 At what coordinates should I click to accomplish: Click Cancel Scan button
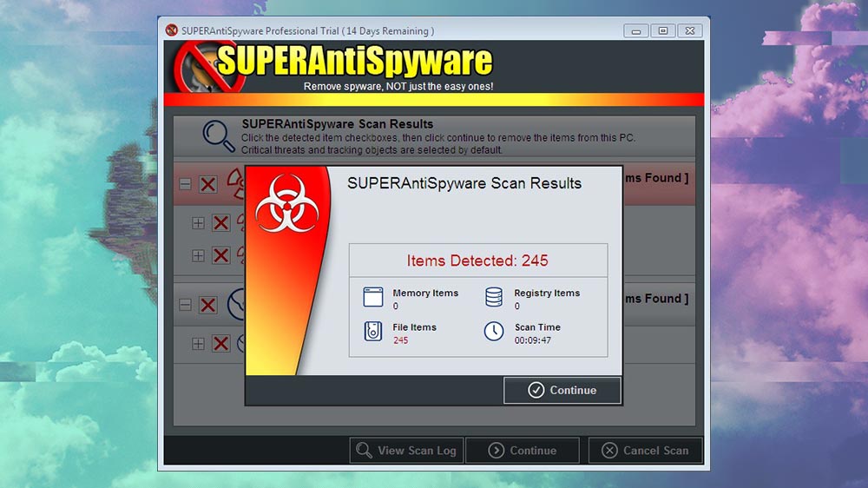[646, 451]
